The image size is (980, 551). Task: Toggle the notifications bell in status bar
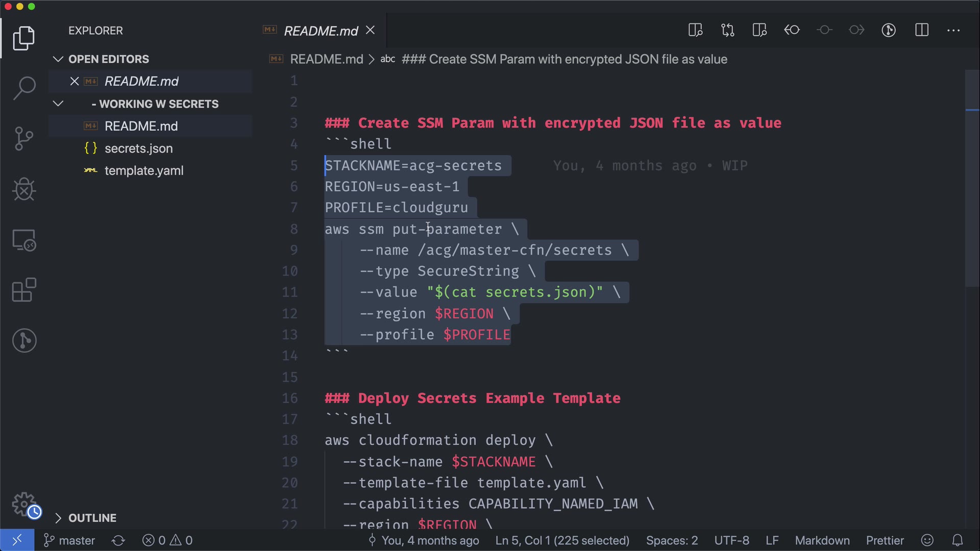pos(958,540)
